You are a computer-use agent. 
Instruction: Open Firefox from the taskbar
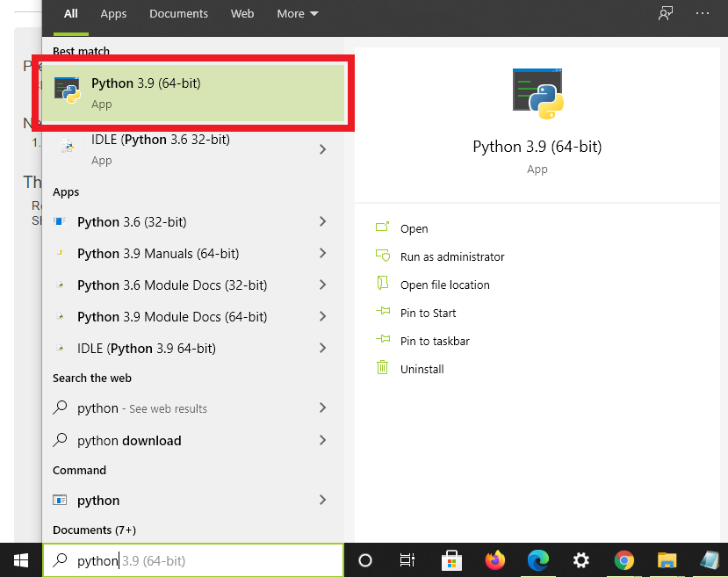tap(495, 560)
